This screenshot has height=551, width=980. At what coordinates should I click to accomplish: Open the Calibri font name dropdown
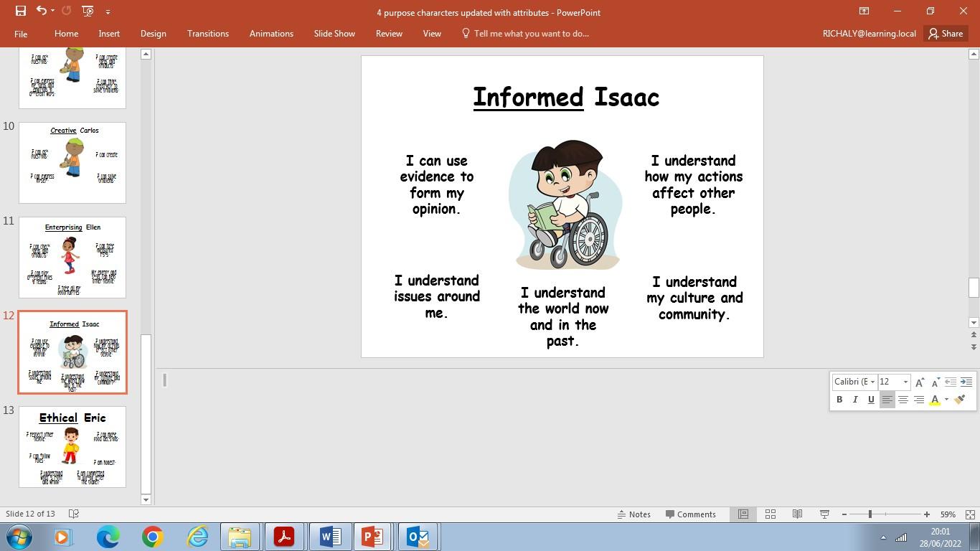(872, 382)
